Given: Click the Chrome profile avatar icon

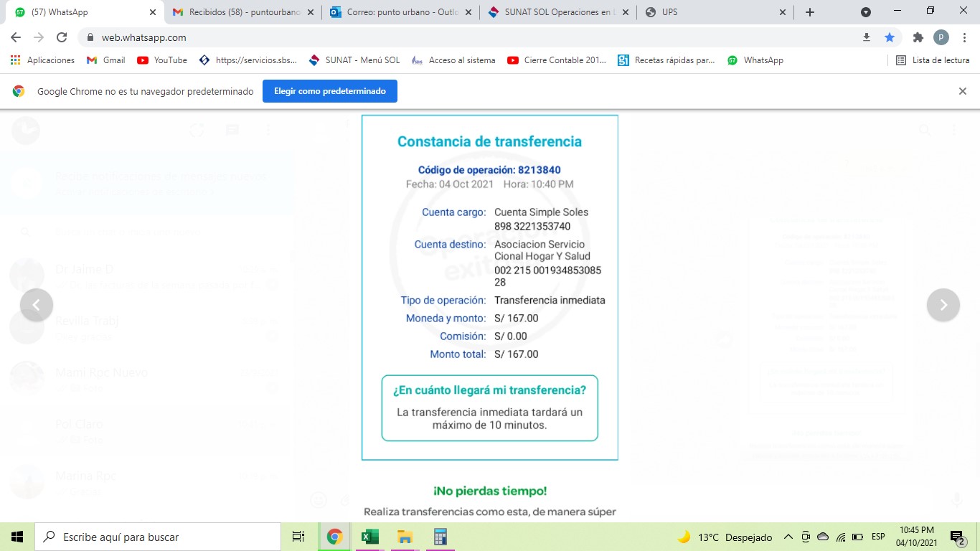Looking at the screenshot, I should click(x=941, y=37).
